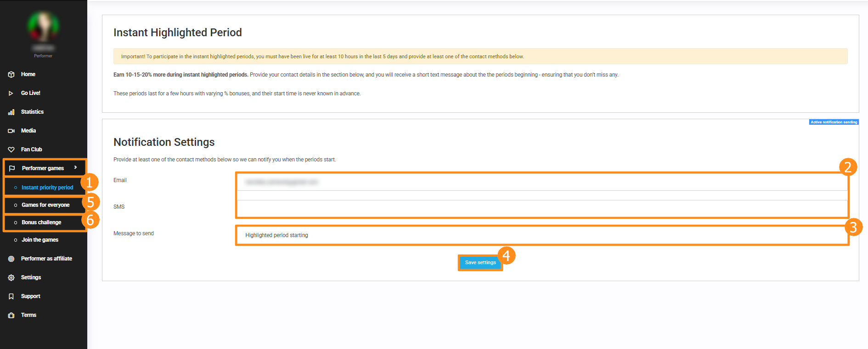This screenshot has height=349, width=868.
Task: Click the Terms briefcase icon
Action: [x=11, y=315]
